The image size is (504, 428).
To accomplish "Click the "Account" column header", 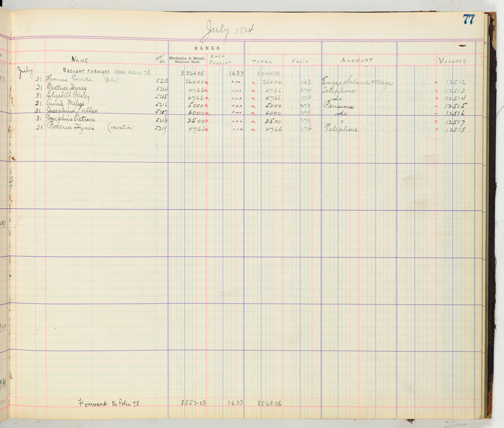I will (x=357, y=60).
